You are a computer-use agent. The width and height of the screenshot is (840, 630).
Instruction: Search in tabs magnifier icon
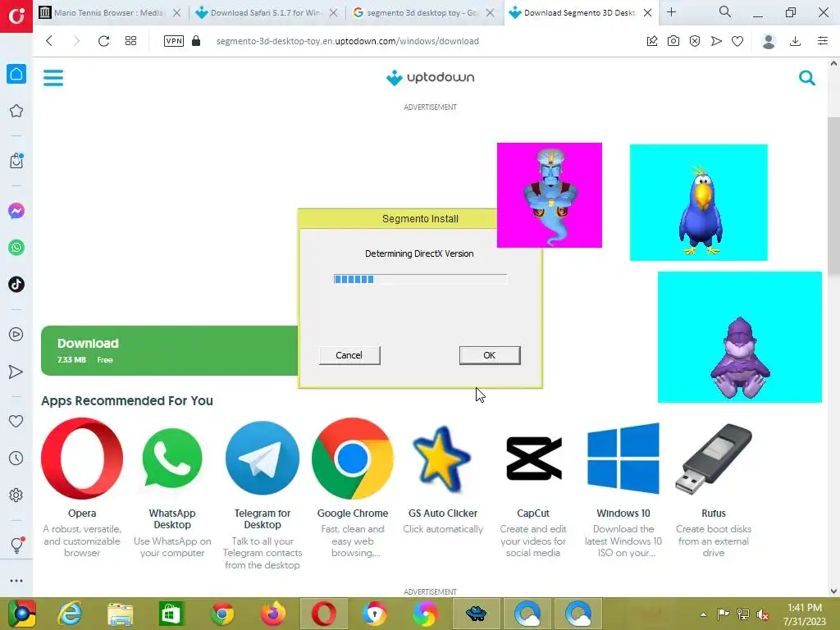pyautogui.click(x=725, y=11)
